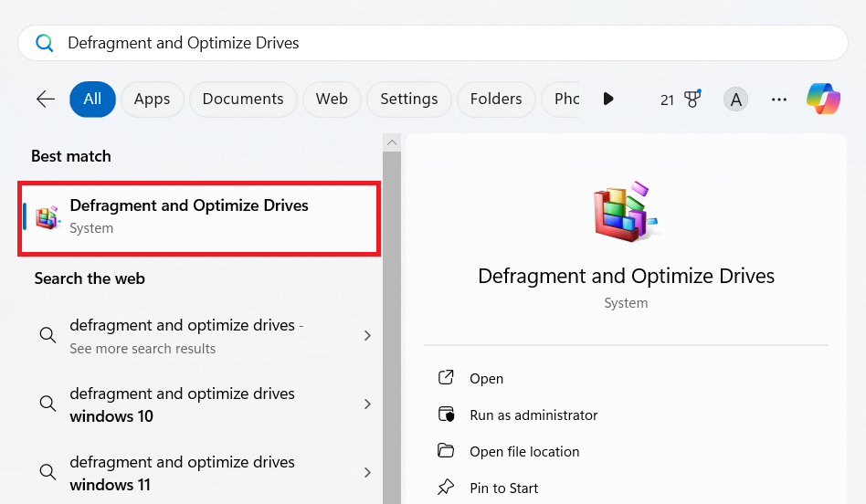The width and height of the screenshot is (866, 504).
Task: Switch to the Documents filter tab
Action: click(x=243, y=99)
